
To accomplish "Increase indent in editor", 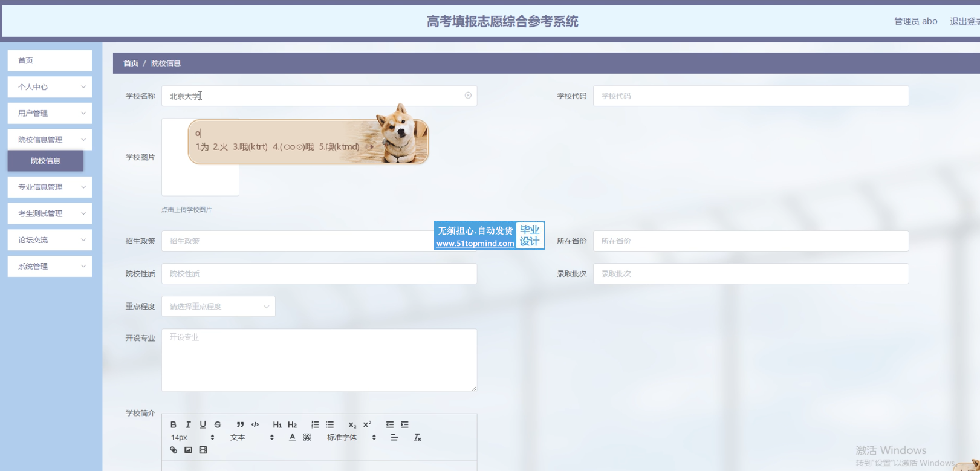I will pos(404,424).
